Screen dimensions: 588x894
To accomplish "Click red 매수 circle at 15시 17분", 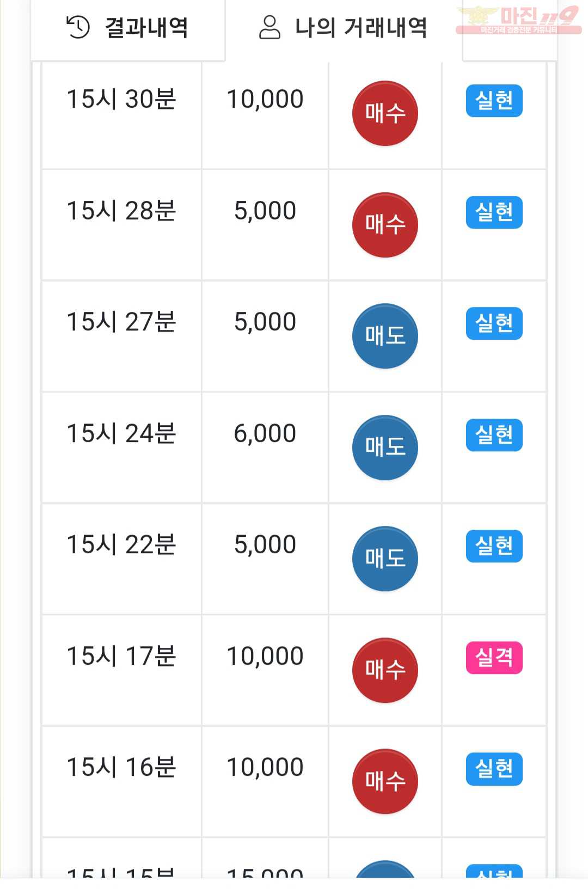I will pyautogui.click(x=385, y=670).
